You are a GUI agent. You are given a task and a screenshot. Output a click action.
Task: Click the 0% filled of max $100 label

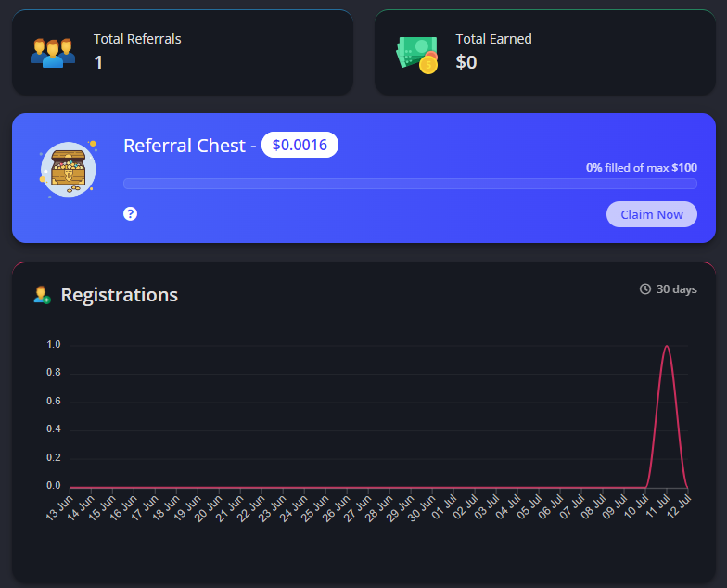click(x=642, y=167)
